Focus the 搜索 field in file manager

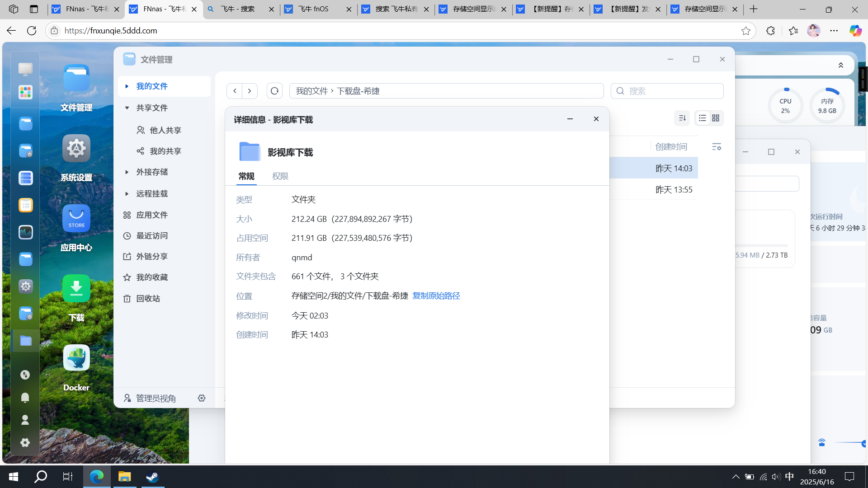[667, 91]
